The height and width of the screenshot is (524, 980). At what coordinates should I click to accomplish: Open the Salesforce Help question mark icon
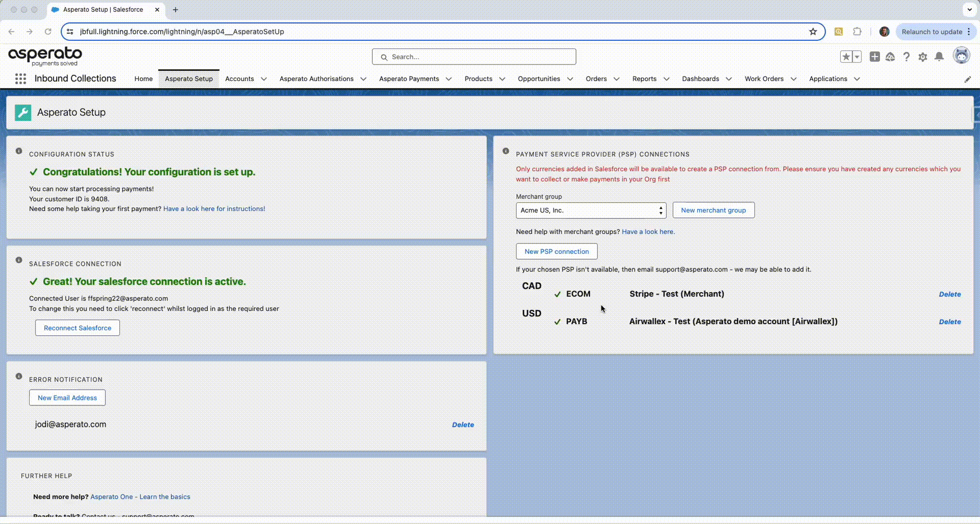(907, 57)
